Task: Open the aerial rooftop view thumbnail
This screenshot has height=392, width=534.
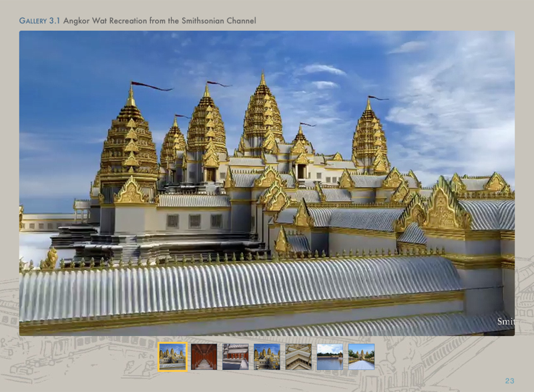Action: (298, 357)
